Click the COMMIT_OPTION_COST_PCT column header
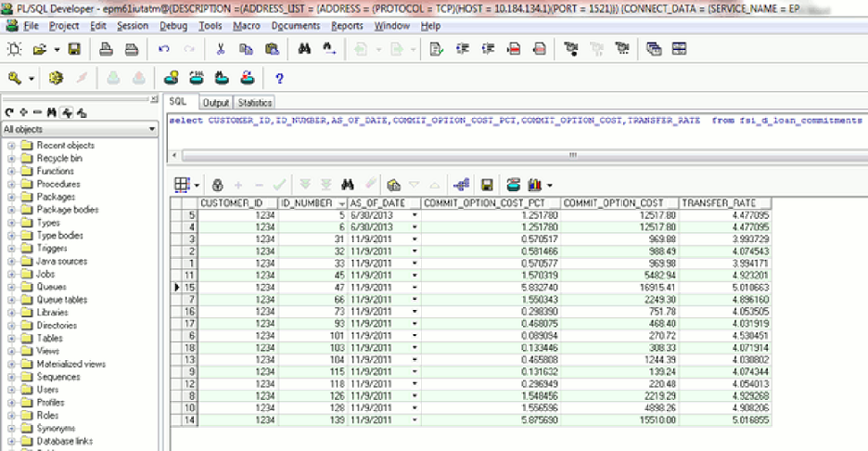The image size is (868, 451). 491,203
